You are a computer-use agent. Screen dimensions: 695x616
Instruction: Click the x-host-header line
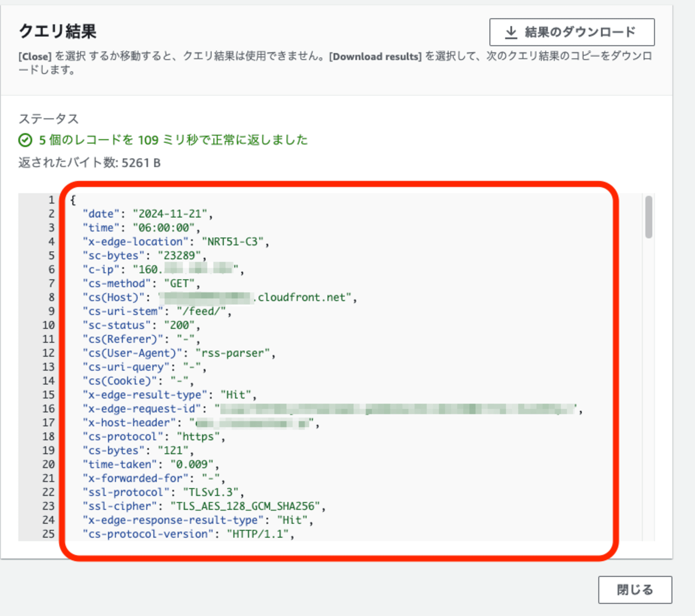pos(201,423)
